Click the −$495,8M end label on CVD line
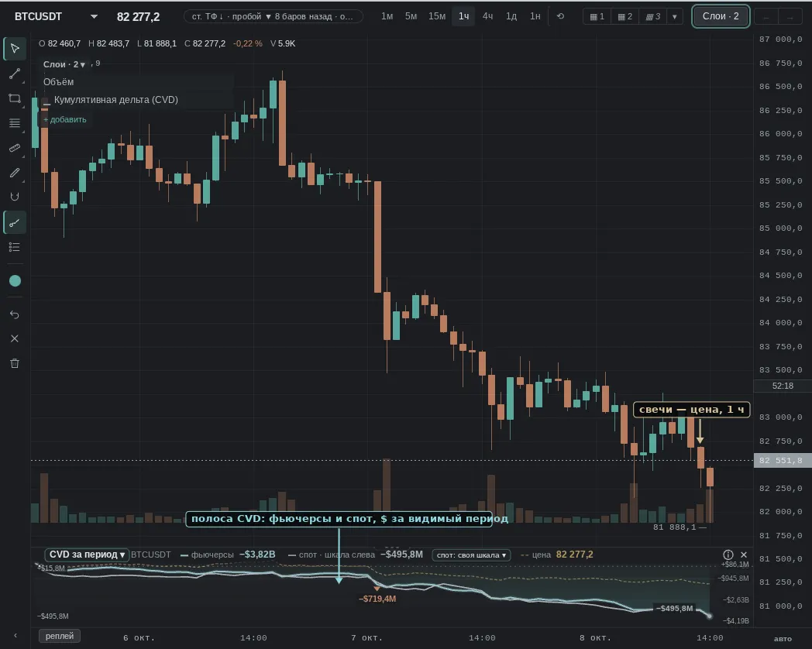The height and width of the screenshot is (649, 812). 674,608
